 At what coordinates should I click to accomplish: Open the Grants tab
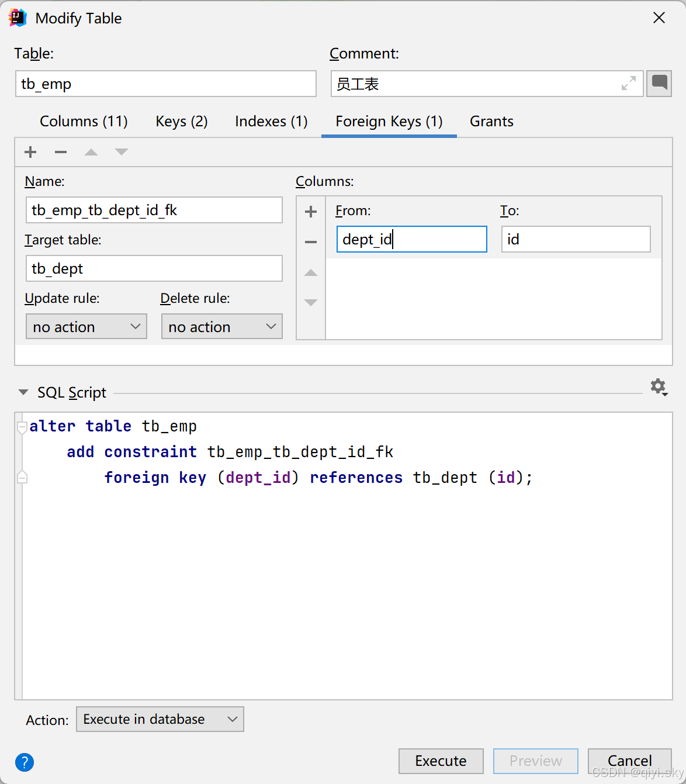click(491, 121)
